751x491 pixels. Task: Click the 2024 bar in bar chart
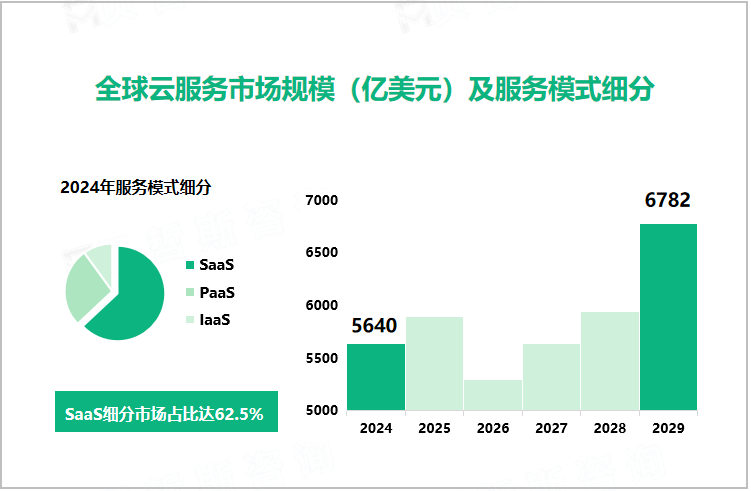coord(376,377)
